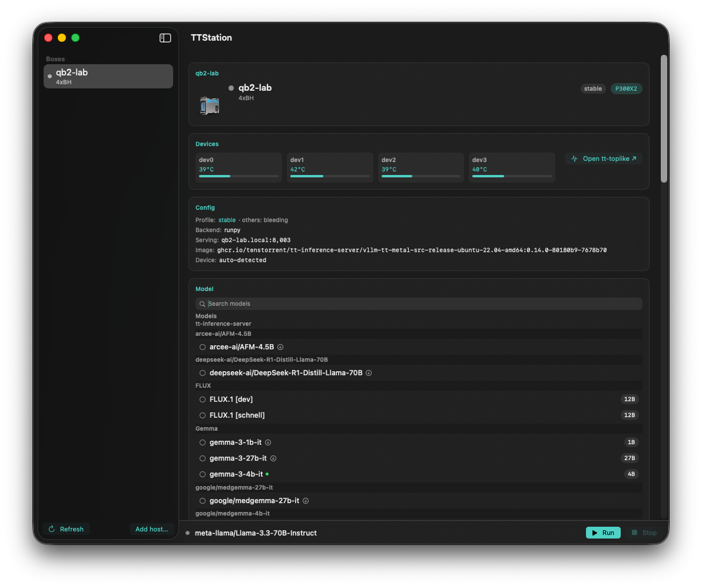Click the dev0 temperature bar
Screen dimensions: 702x588
tap(238, 176)
